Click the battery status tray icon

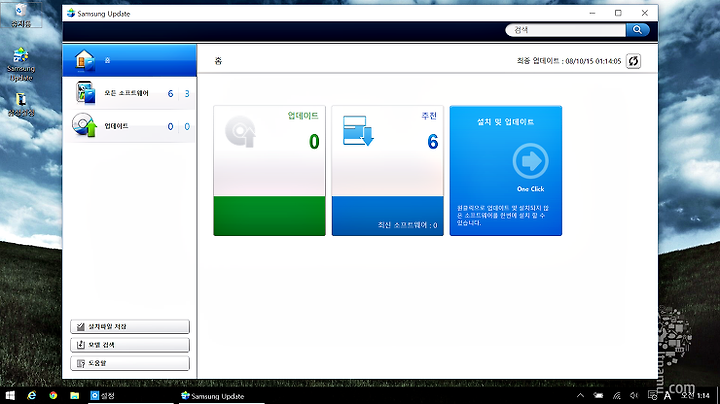(598, 395)
